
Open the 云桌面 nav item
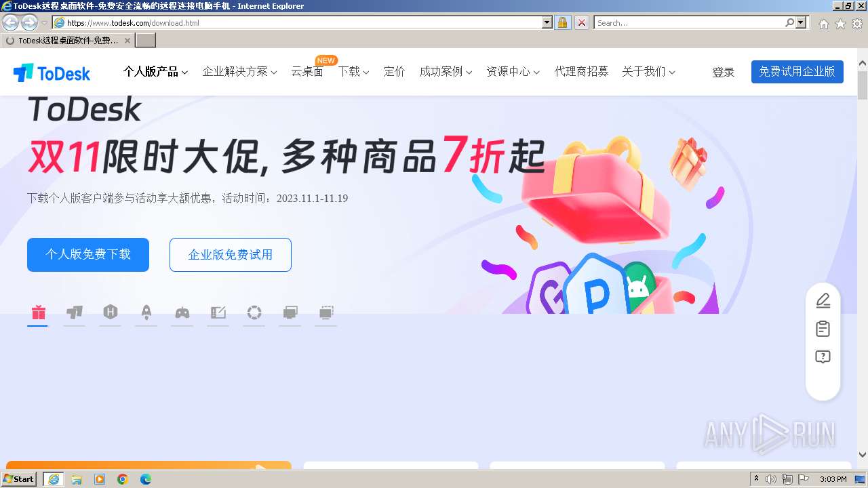(x=307, y=72)
